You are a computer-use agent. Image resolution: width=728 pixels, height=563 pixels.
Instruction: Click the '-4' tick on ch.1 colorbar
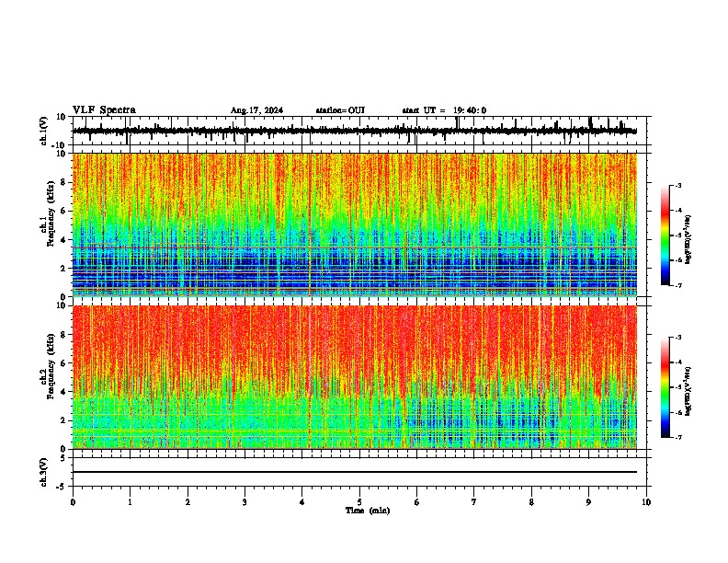click(678, 211)
